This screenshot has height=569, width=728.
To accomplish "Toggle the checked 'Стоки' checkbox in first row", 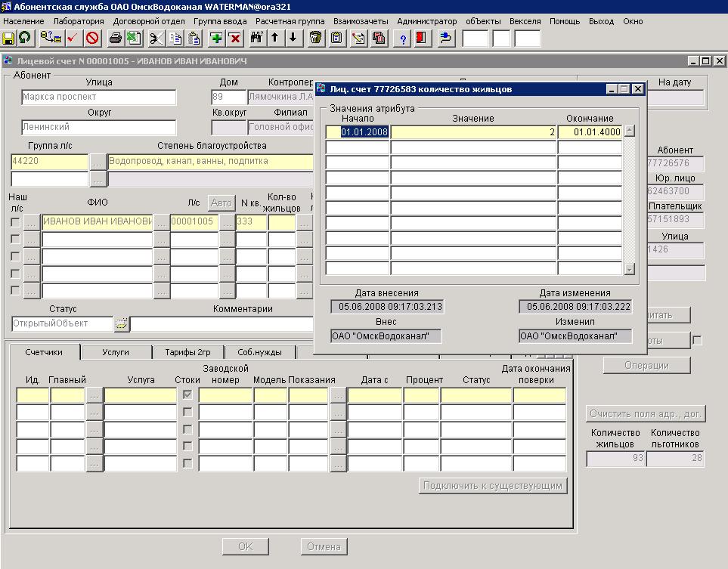I will (x=187, y=394).
